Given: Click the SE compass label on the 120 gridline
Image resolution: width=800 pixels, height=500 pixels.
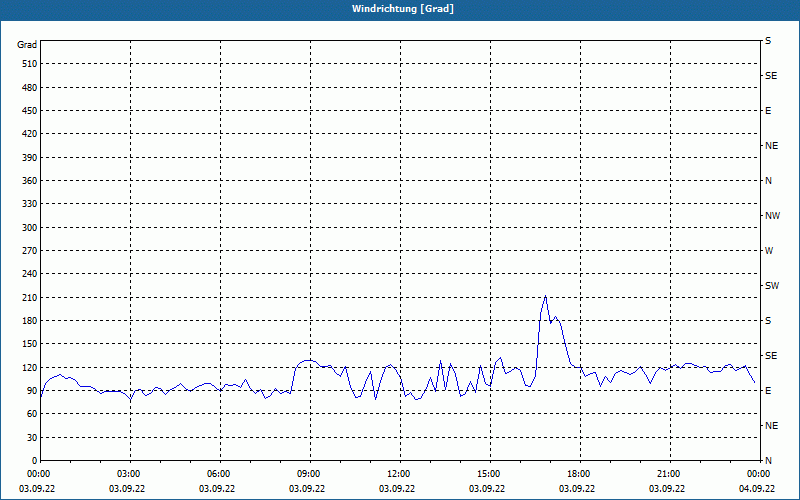Looking at the screenshot, I should [771, 356].
